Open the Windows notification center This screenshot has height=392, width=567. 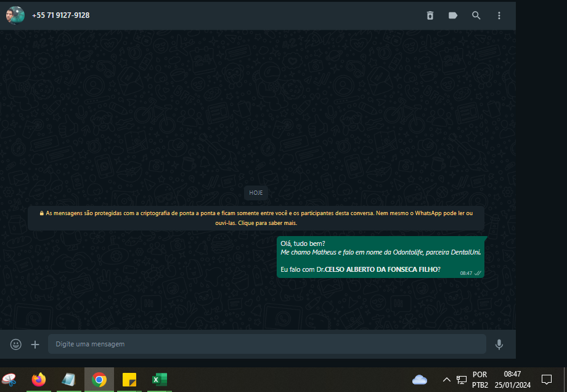point(547,380)
